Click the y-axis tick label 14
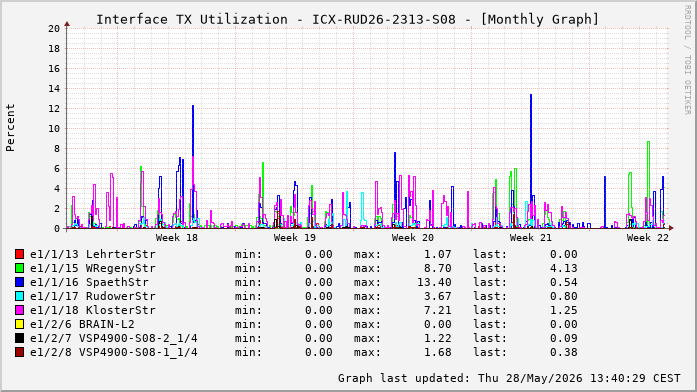 point(54,88)
